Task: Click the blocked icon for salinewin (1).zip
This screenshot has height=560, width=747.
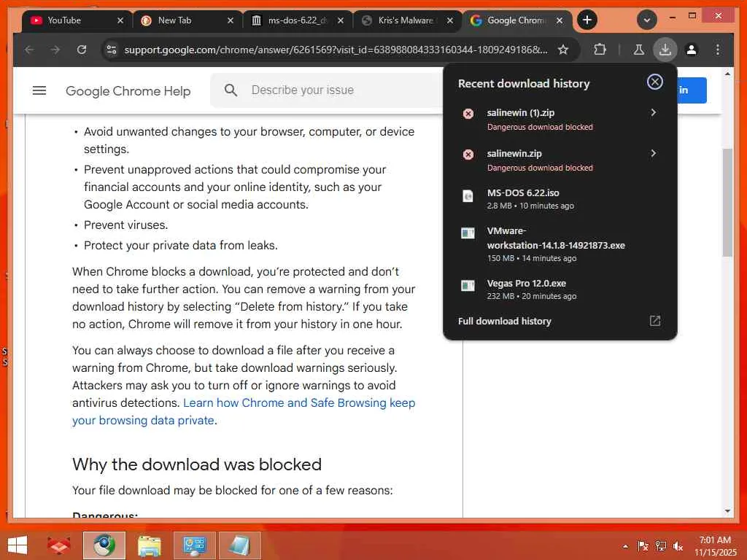Action: coord(468,113)
